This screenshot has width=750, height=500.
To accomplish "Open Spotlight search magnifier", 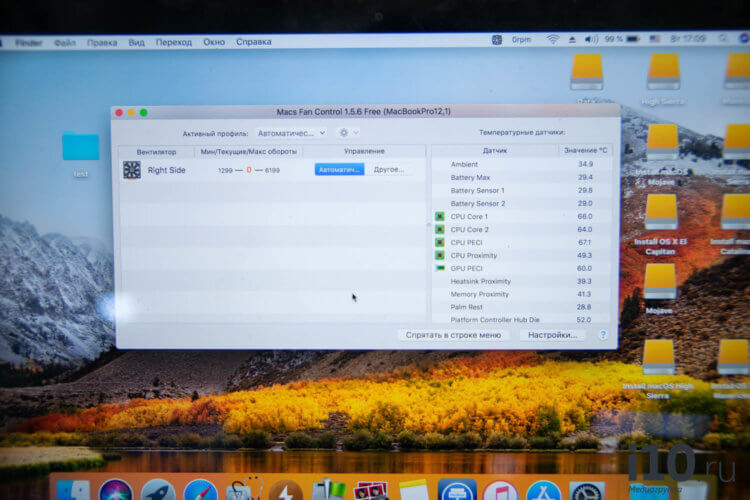I will click(723, 38).
